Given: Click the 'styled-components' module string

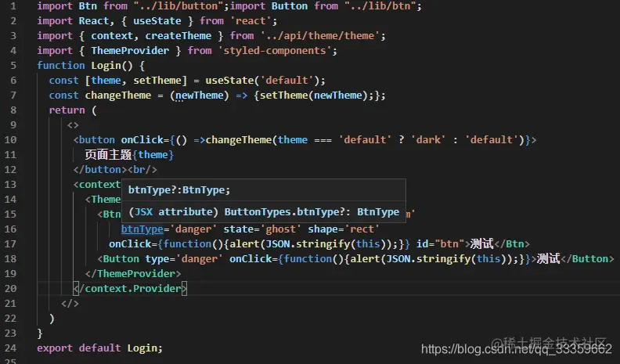Looking at the screenshot, I should click(x=275, y=51).
